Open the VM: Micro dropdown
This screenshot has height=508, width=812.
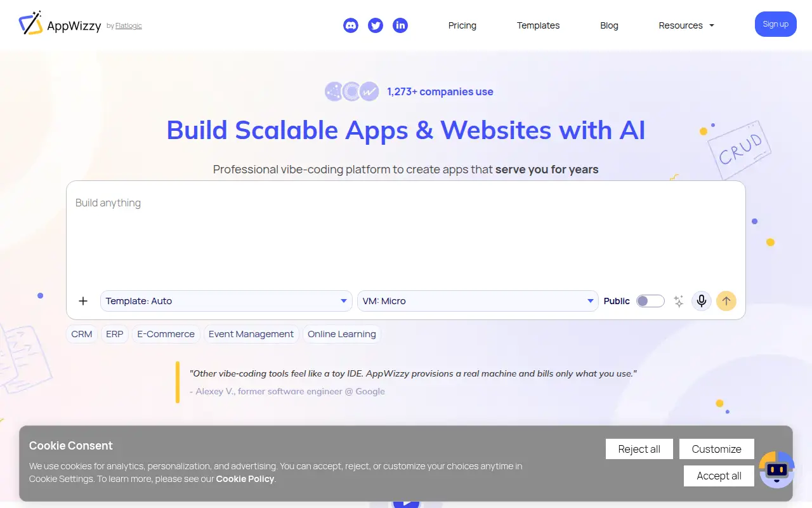point(478,301)
